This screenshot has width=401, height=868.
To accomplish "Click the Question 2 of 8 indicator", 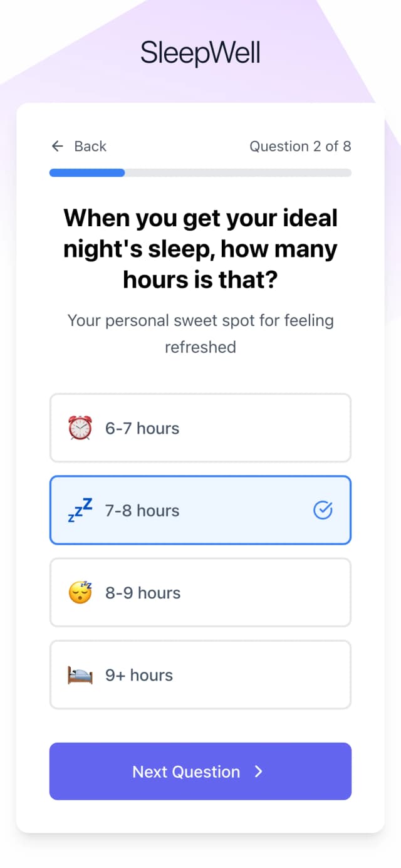I will pyautogui.click(x=300, y=146).
